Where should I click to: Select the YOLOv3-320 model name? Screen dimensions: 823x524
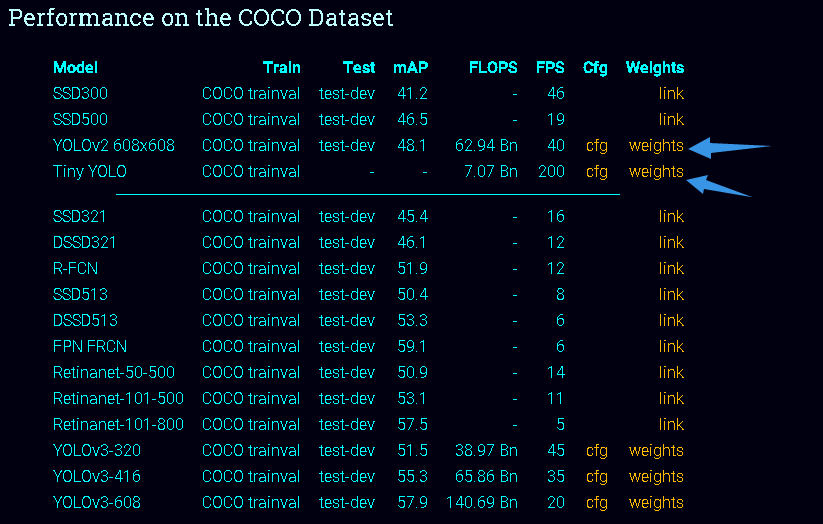[97, 450]
